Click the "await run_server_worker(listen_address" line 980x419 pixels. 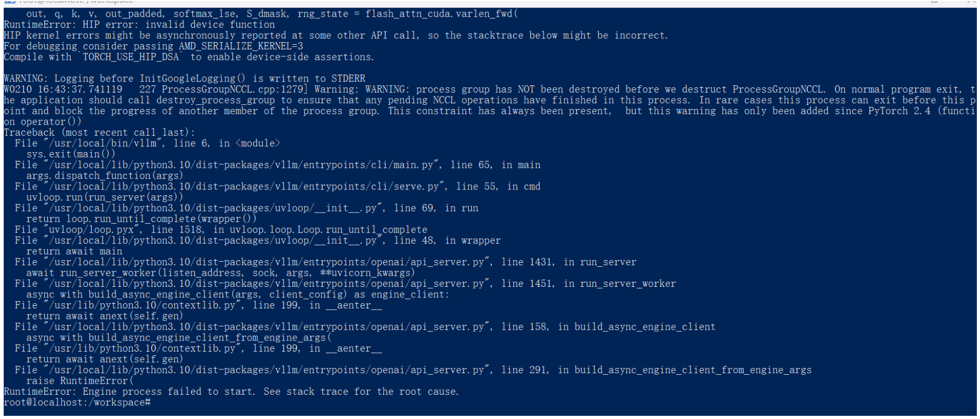coord(221,273)
